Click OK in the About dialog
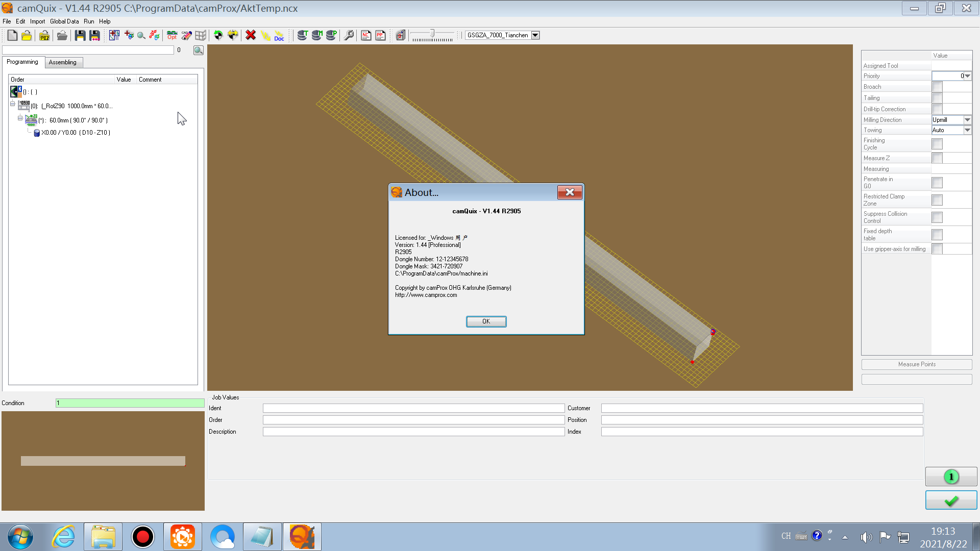Screen dimensions: 980x551 pos(486,321)
